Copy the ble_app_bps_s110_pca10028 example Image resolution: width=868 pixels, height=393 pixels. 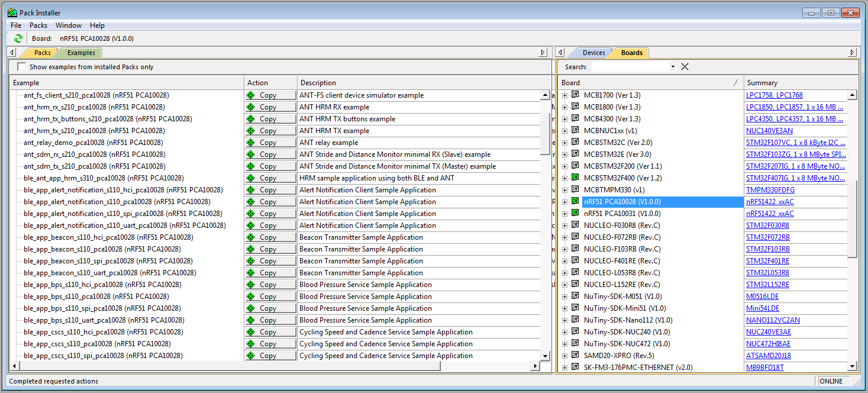[270, 297]
